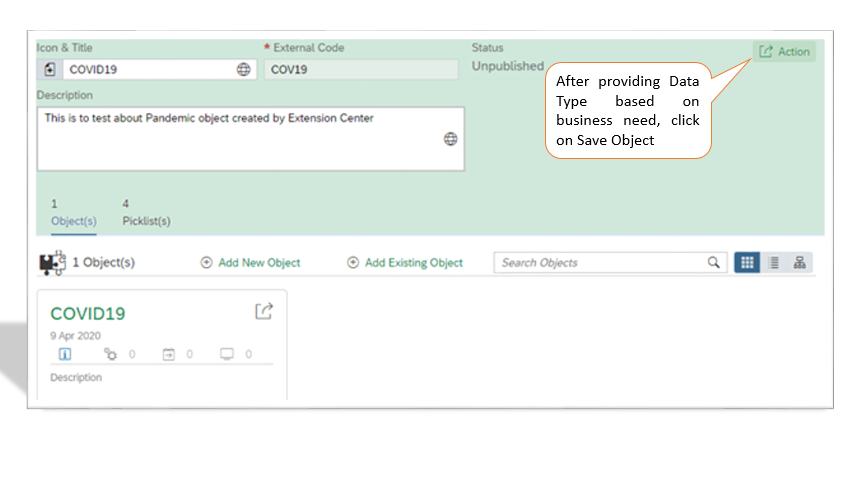
Task: Click the search magnifier icon
Action: click(714, 262)
